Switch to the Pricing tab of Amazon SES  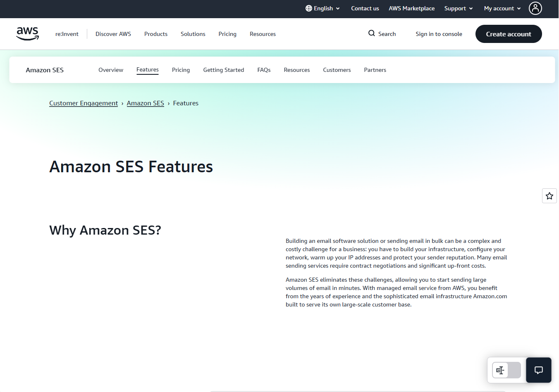(x=181, y=70)
